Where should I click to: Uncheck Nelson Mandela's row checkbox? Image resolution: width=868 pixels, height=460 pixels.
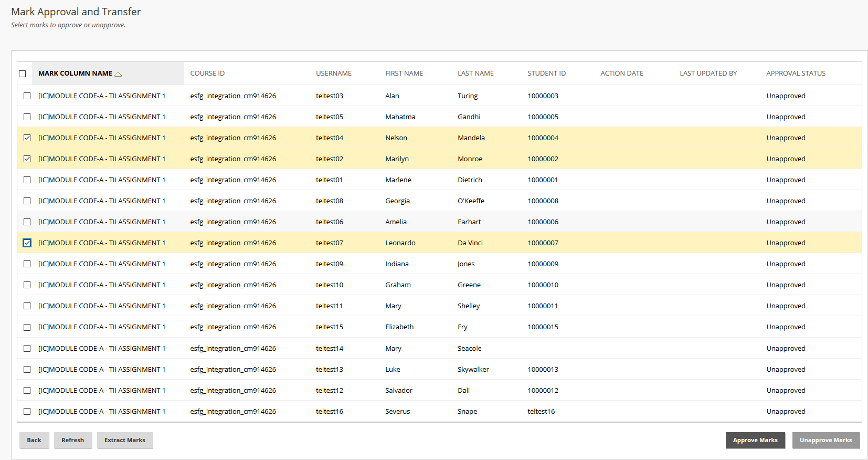[x=27, y=138]
